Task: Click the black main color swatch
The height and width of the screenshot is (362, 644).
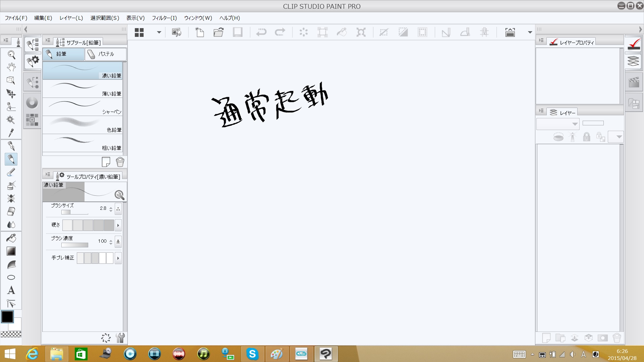Action: point(7,316)
